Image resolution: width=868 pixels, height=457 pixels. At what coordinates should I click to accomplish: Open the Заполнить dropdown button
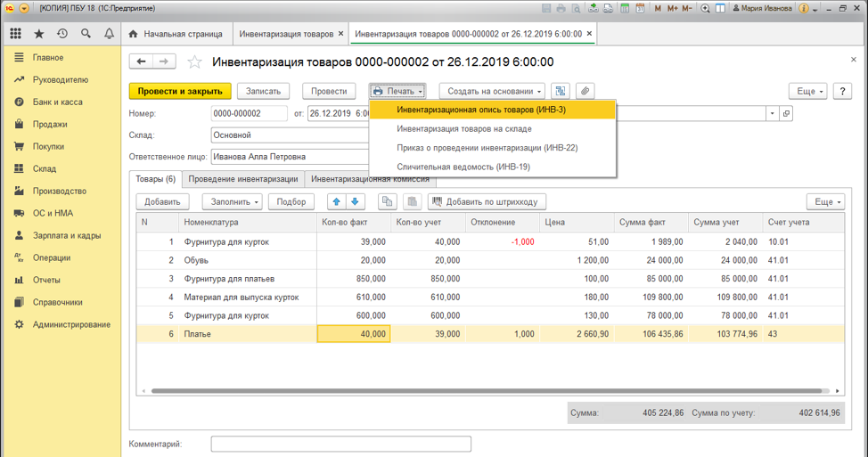tap(232, 202)
